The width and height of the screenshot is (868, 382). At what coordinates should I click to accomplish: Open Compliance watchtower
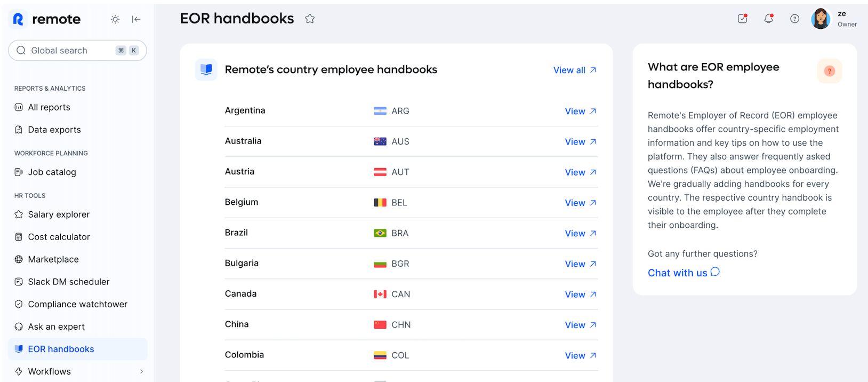(77, 304)
